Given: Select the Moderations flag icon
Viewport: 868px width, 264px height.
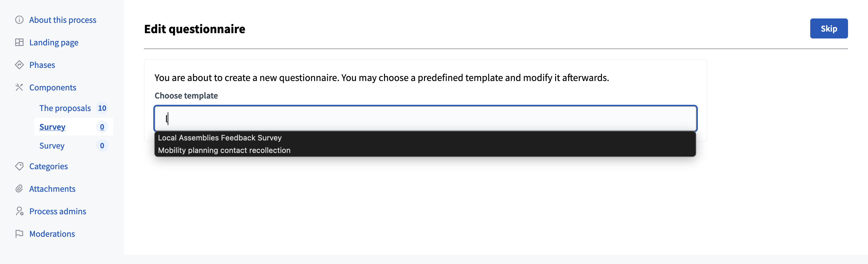Looking at the screenshot, I should pyautogui.click(x=19, y=233).
